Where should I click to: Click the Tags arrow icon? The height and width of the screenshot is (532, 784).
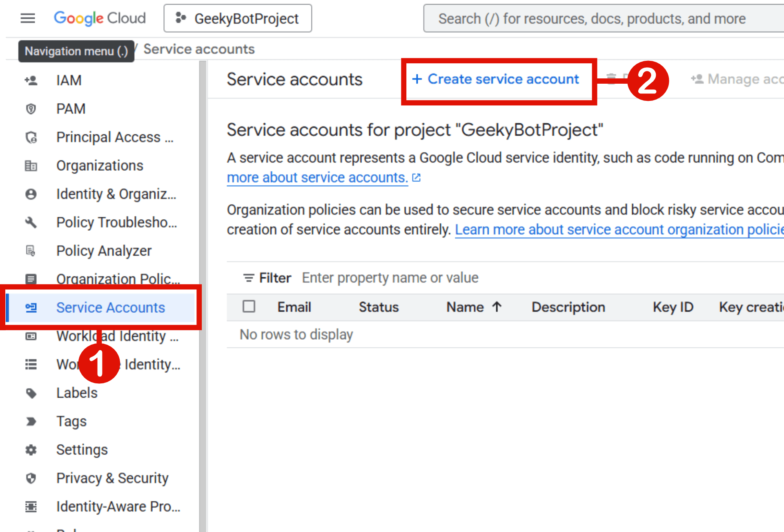point(31,421)
